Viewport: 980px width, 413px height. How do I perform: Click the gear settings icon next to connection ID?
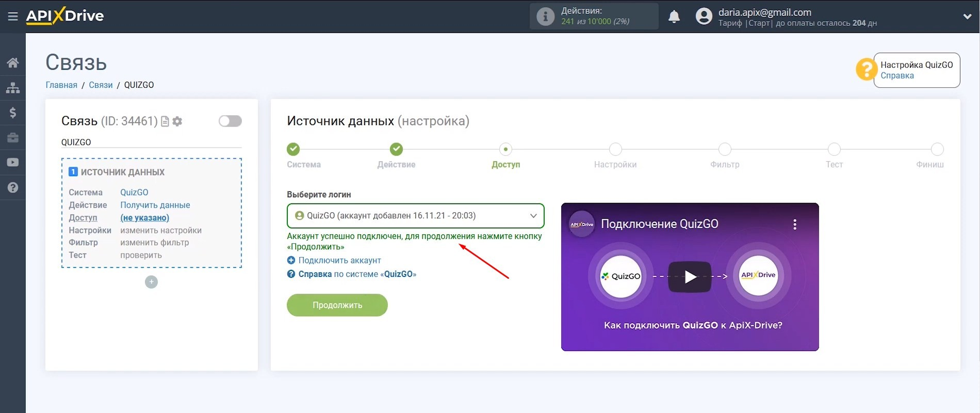pos(177,121)
